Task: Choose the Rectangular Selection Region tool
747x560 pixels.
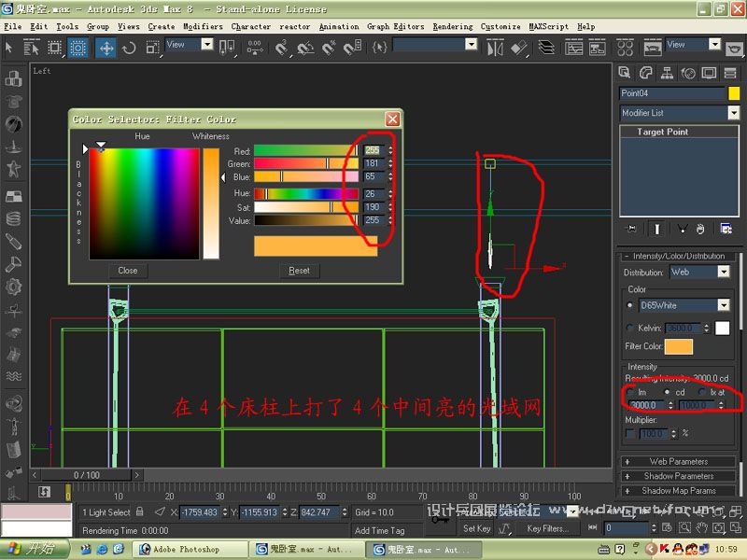Action: tap(55, 48)
